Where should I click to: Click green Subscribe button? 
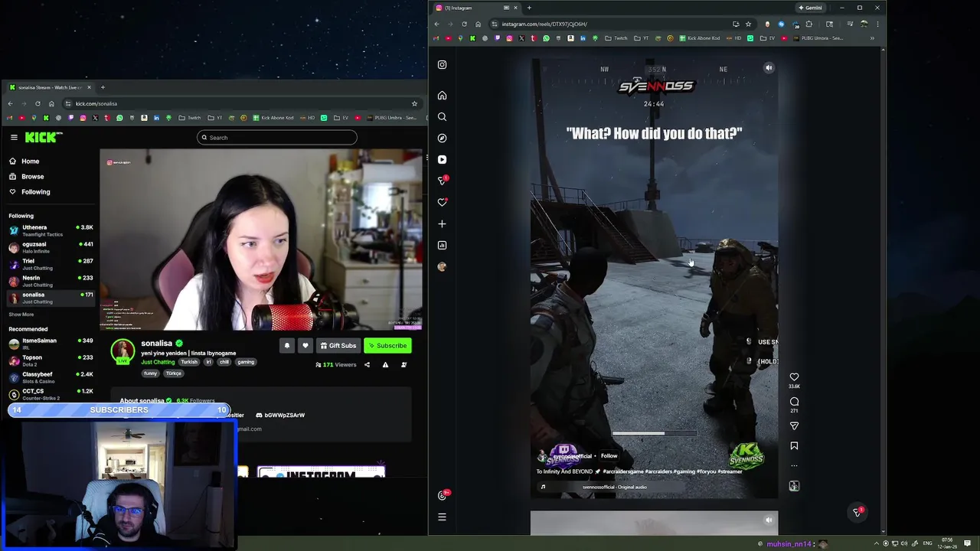(387, 346)
